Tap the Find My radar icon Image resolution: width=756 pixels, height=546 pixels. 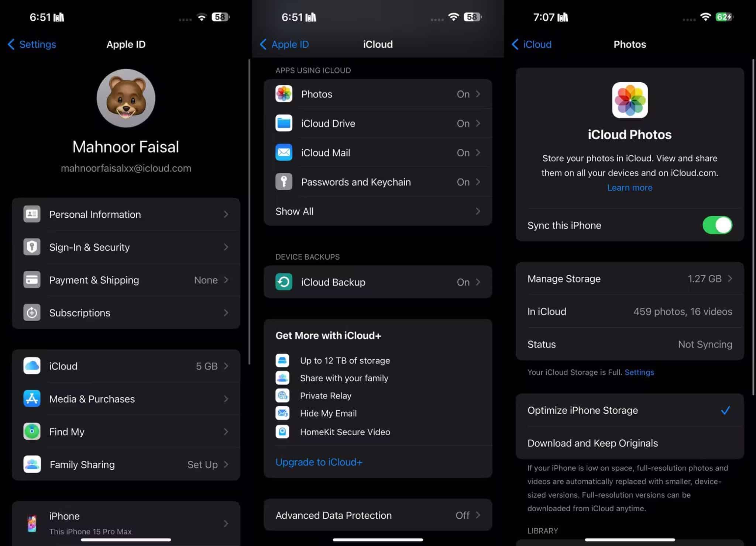coord(32,431)
